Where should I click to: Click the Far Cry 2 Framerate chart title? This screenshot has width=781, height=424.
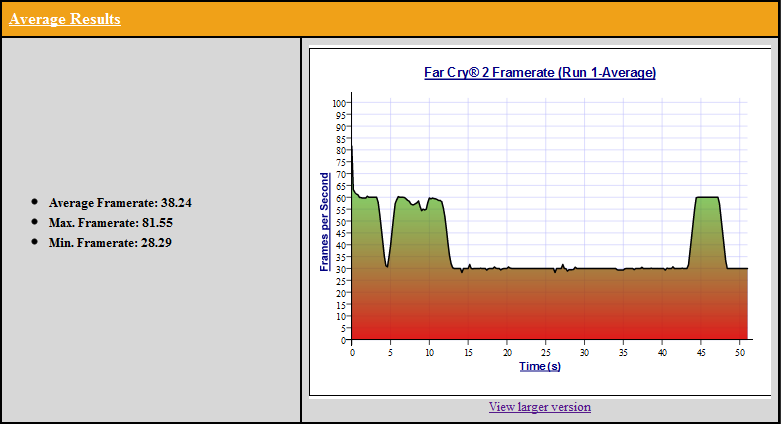[x=540, y=73]
